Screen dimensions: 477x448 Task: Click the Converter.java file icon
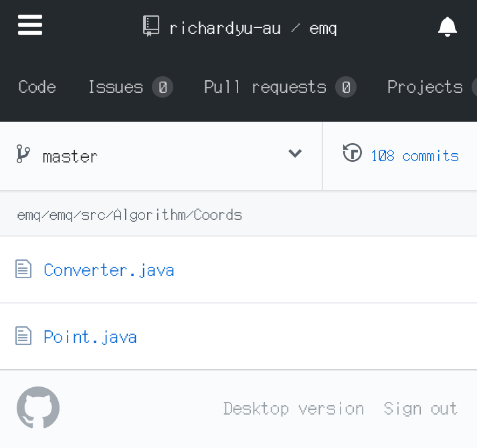[x=23, y=269]
